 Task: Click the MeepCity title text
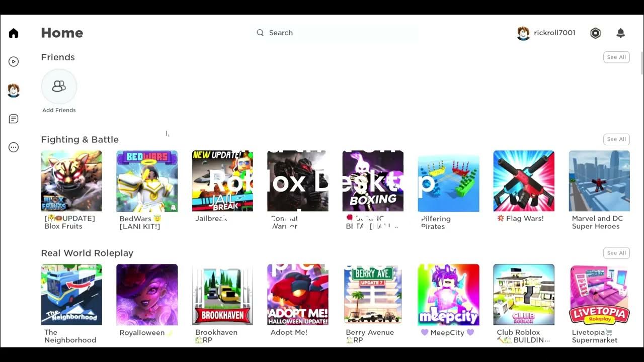[448, 332]
